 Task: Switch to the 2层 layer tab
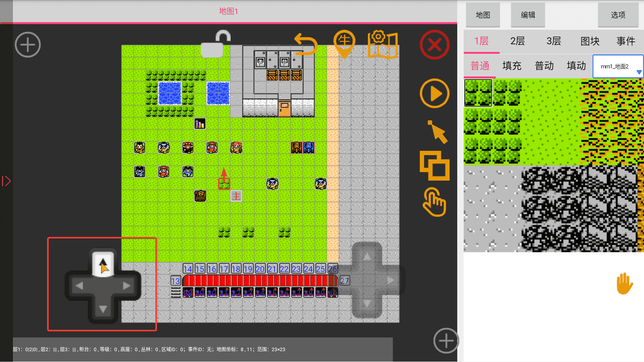click(x=517, y=41)
